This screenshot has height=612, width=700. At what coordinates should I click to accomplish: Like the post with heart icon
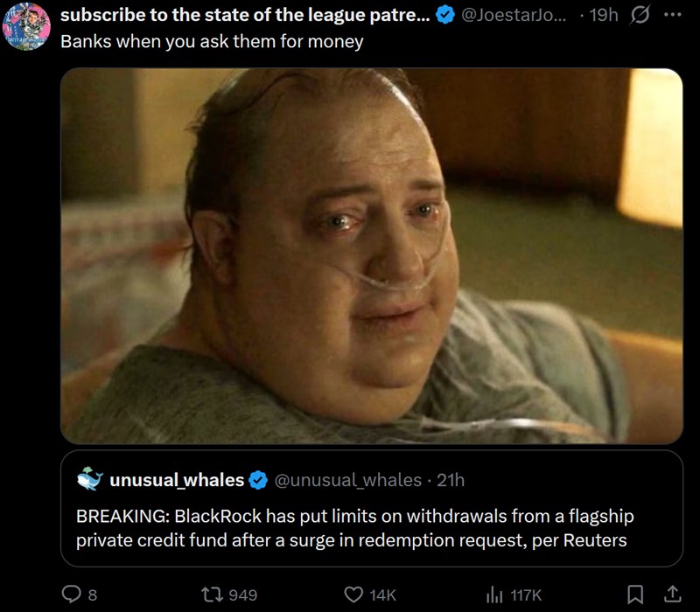point(353,595)
